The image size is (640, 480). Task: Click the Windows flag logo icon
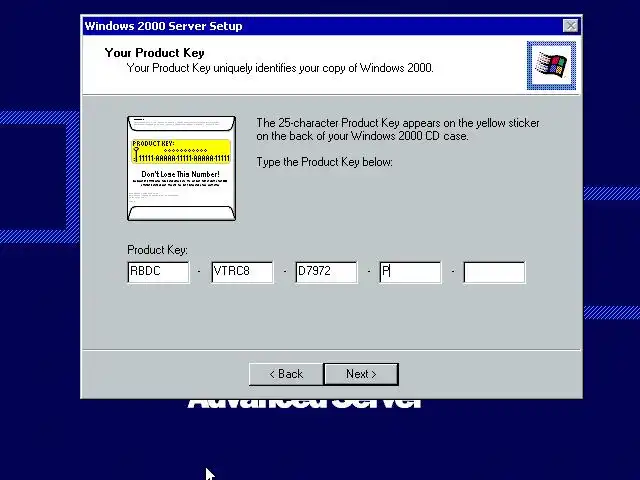pyautogui.click(x=551, y=65)
